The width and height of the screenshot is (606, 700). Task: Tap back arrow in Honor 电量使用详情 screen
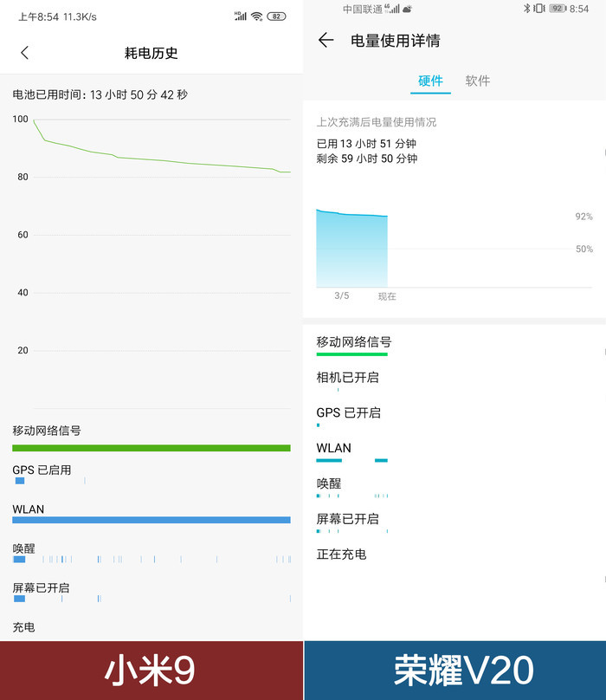point(326,40)
